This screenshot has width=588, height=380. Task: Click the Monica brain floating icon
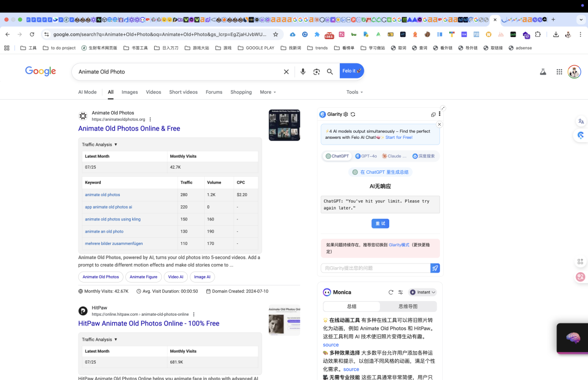[572, 338]
